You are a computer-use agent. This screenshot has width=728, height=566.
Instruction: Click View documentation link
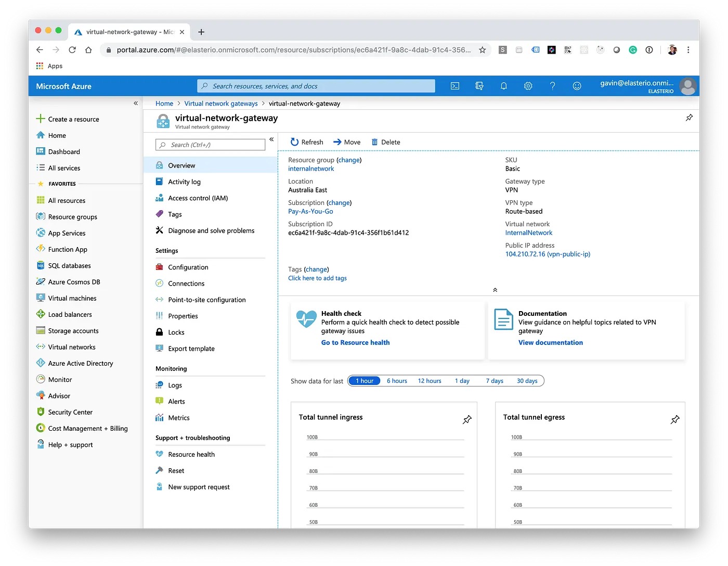(x=550, y=342)
